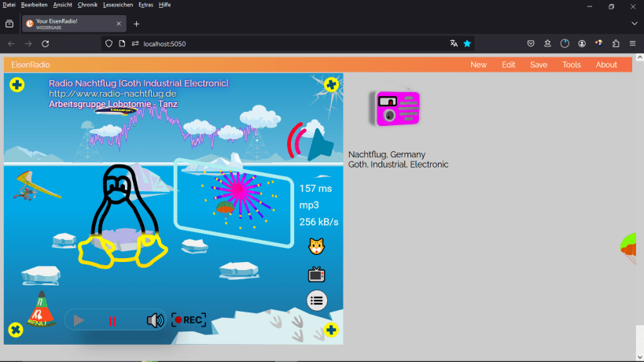Viewport: 644px width, 362px height.
Task: Click the translate page icon
Action: click(x=454, y=43)
